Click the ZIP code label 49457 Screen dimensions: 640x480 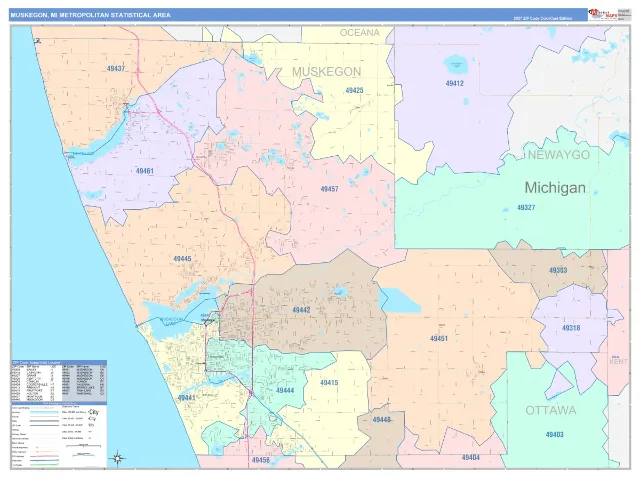click(329, 189)
